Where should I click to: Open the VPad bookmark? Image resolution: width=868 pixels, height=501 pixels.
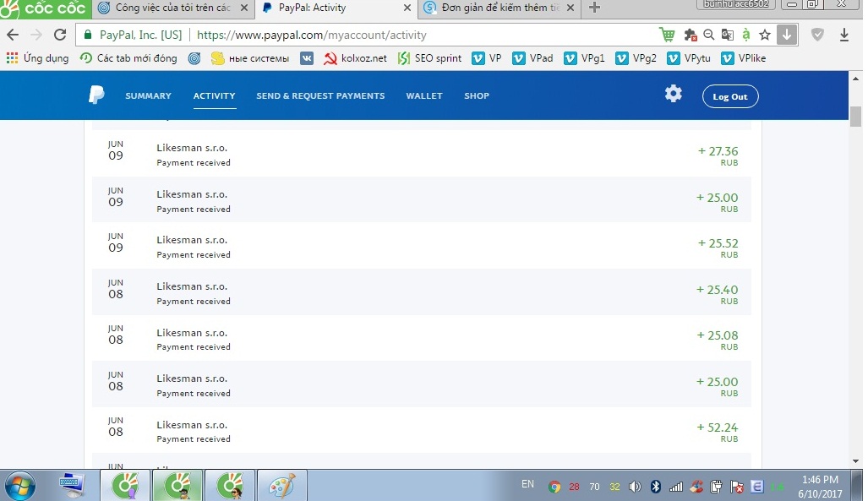coord(532,58)
